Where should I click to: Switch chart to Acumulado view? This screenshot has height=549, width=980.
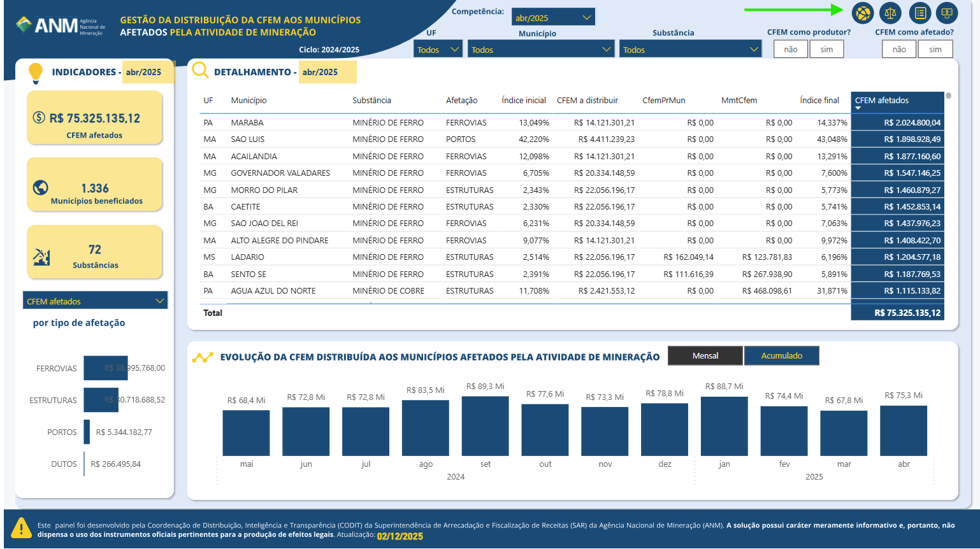[x=781, y=356]
